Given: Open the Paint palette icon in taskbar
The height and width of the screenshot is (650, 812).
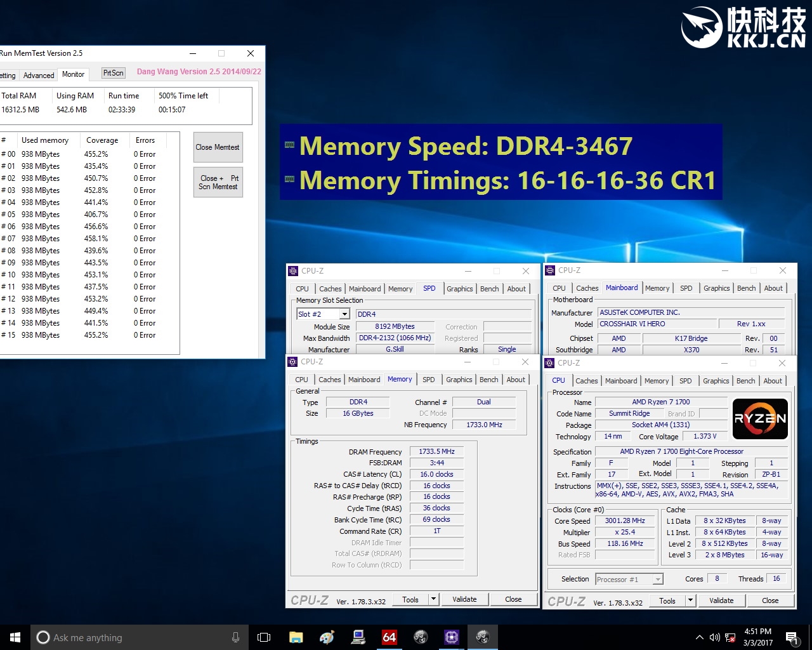Looking at the screenshot, I should (327, 637).
